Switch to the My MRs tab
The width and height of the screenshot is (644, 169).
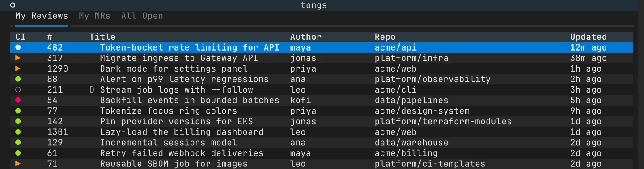pyautogui.click(x=94, y=16)
